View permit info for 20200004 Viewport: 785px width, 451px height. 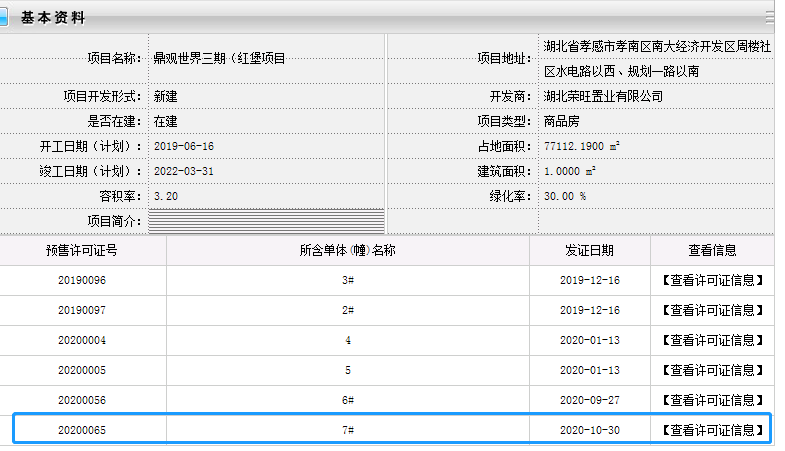[x=711, y=340]
